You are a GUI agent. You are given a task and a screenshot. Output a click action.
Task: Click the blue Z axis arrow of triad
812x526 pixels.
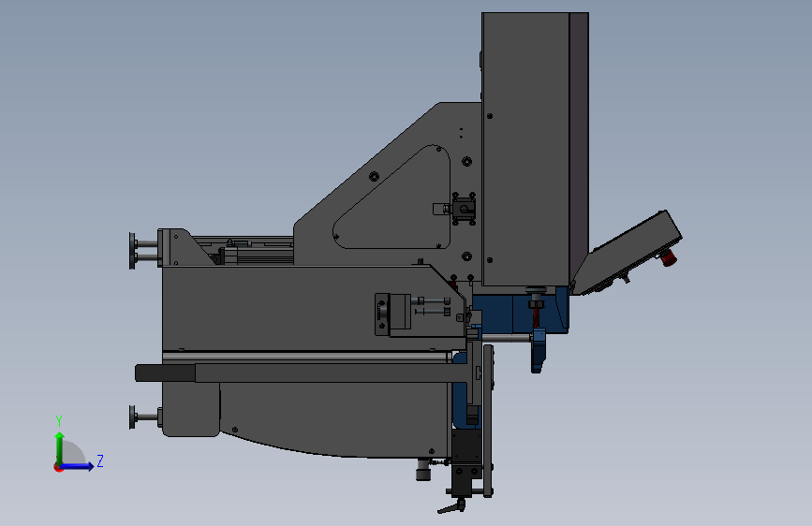tap(78, 466)
